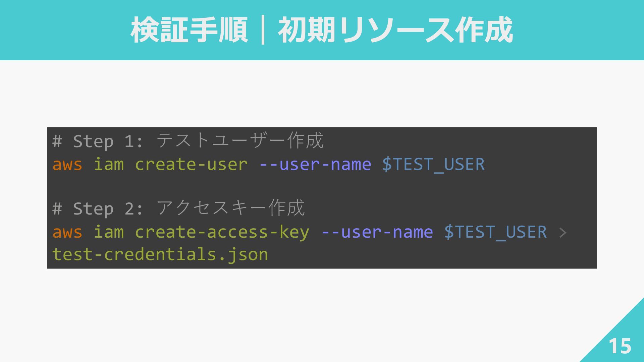
Task: Click $TEST_USER variable on the create-access-key line
Action: click(495, 232)
